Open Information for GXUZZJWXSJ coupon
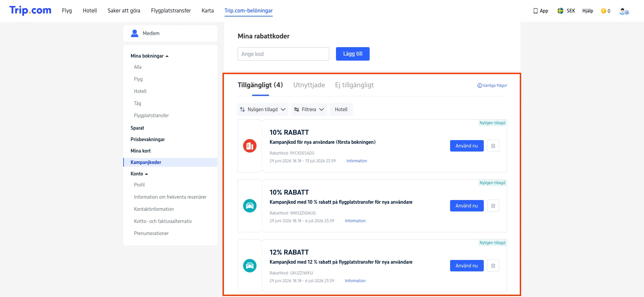This screenshot has width=644, height=297. coord(355,281)
